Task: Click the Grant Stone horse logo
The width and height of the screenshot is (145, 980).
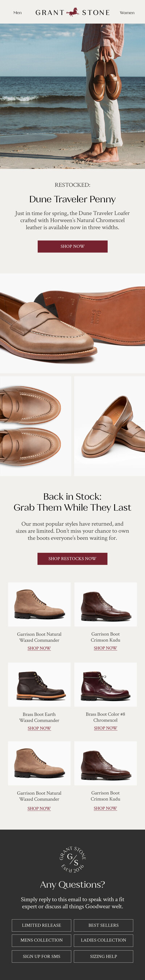Action: click(x=72, y=13)
